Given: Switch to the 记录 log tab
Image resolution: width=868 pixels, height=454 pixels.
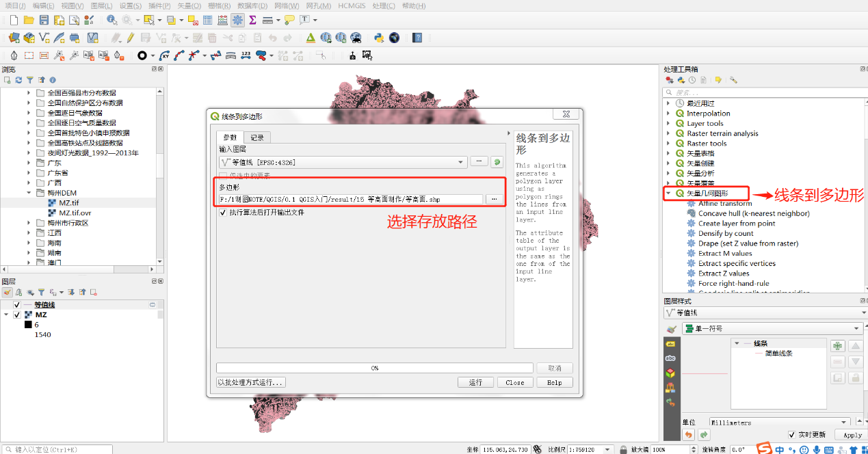Looking at the screenshot, I should tap(257, 137).
